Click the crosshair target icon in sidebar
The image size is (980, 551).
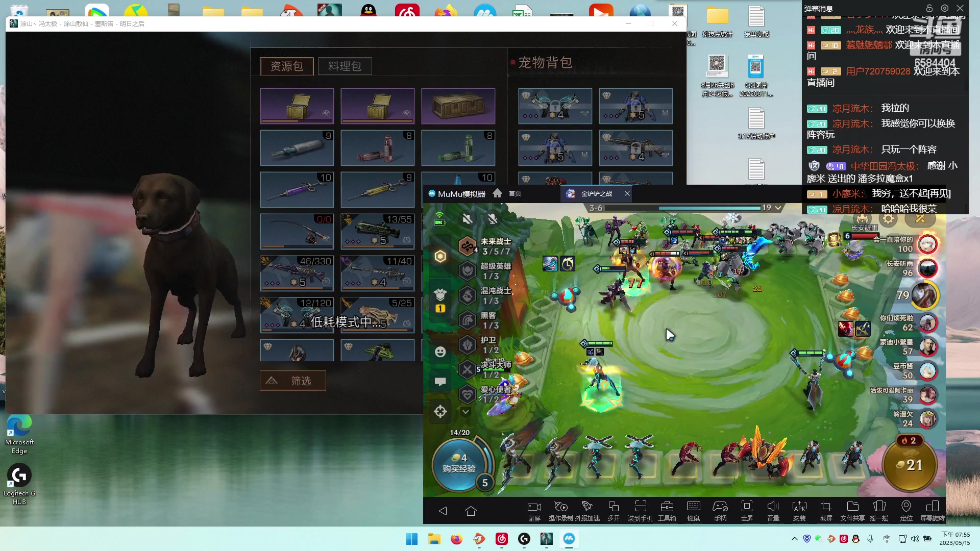pyautogui.click(x=440, y=411)
